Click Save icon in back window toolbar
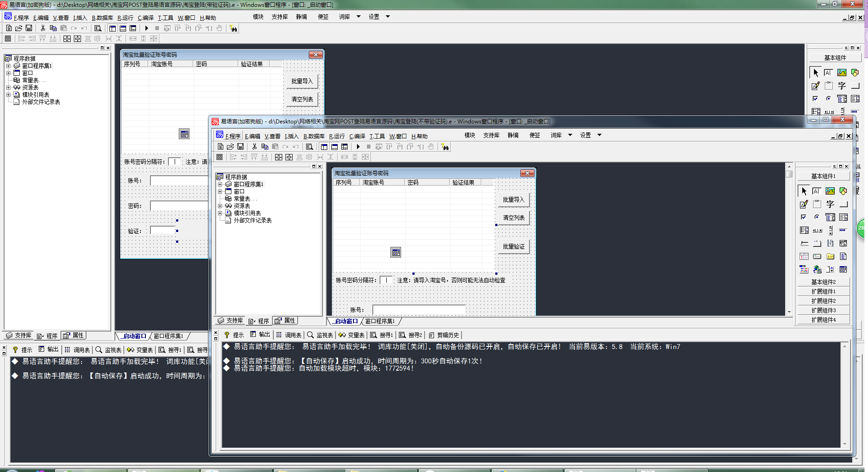Screen dimensions: 868x472 [x=29, y=28]
